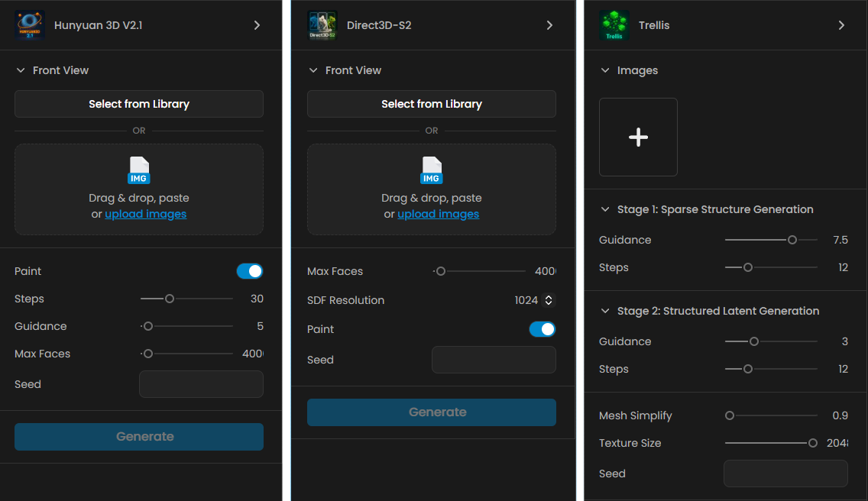Click Select from Library in Hunyuan panel
This screenshot has width=868, height=501.
point(139,104)
